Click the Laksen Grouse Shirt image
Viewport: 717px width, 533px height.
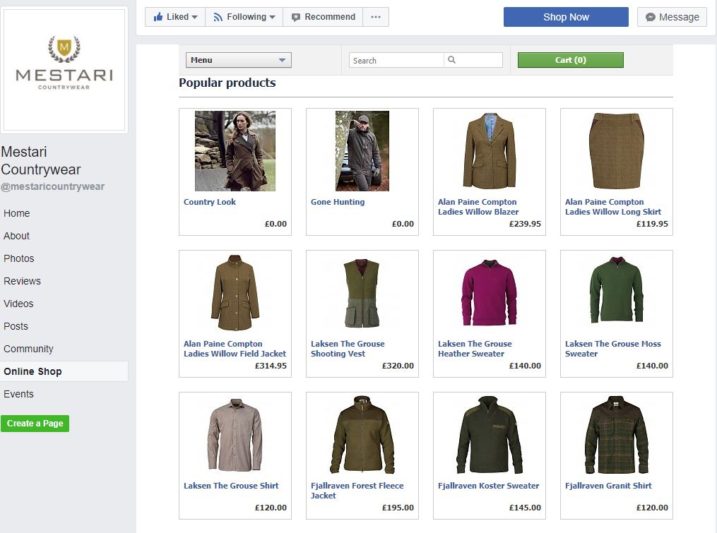tap(235, 435)
